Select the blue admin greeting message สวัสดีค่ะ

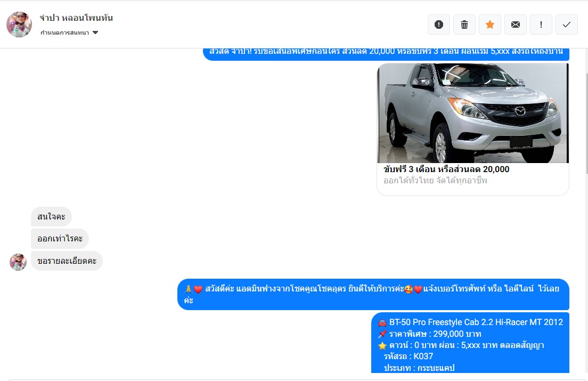[x=373, y=294]
